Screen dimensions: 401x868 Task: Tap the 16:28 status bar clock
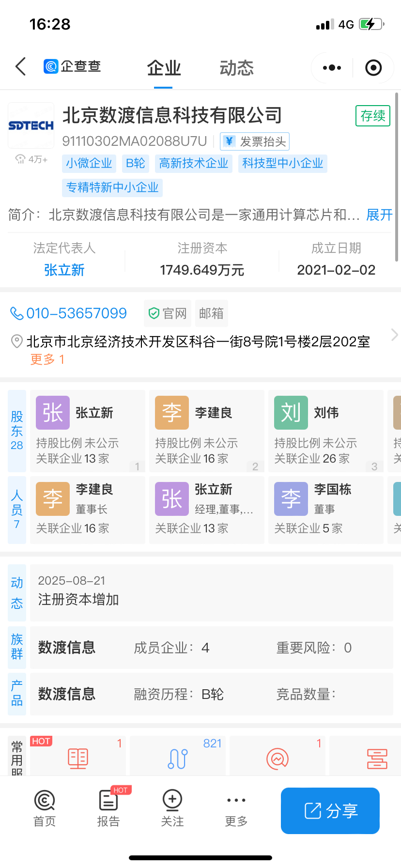pos(50,24)
